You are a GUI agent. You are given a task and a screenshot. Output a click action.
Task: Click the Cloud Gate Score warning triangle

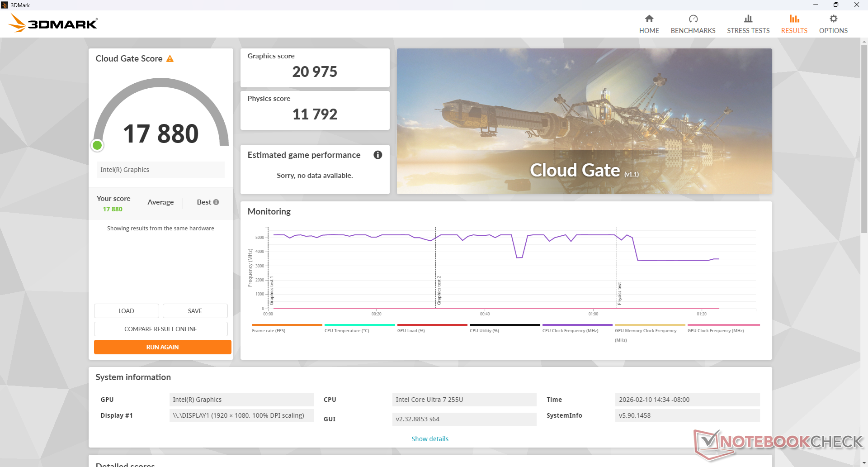(170, 59)
